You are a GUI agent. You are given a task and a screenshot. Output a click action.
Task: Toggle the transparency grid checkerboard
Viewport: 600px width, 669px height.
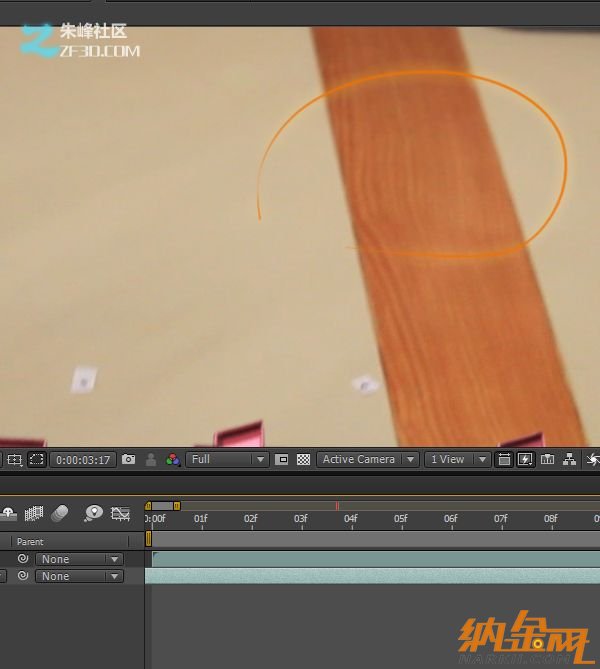(303, 460)
